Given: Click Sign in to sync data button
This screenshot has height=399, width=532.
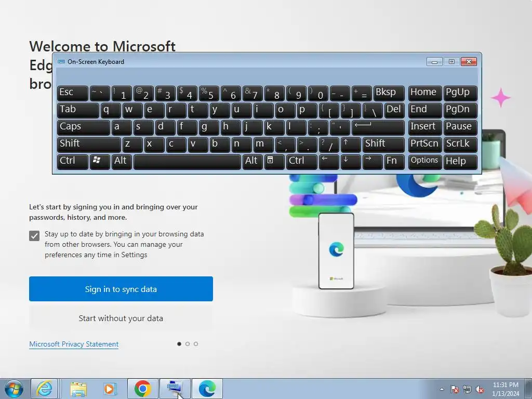Looking at the screenshot, I should pyautogui.click(x=121, y=289).
